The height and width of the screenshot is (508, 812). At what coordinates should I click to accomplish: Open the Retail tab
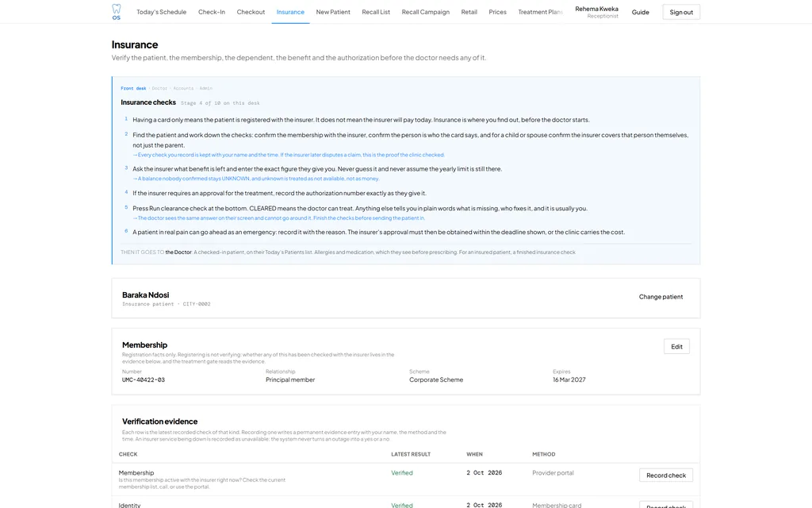coord(469,12)
